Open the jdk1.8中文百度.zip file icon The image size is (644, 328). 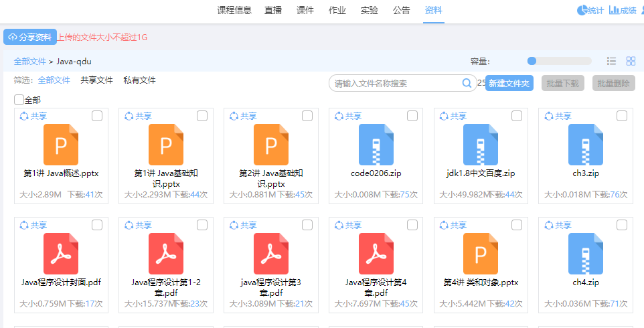pyautogui.click(x=481, y=145)
